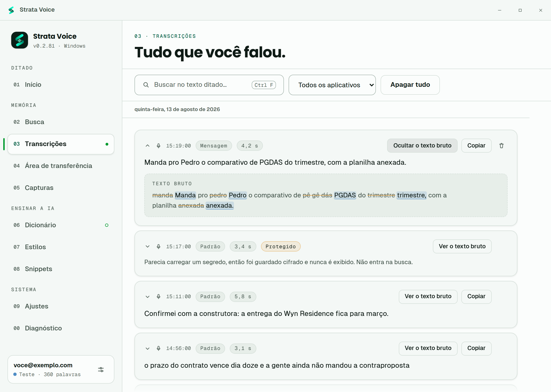Click the Strata Voice sidebar logo icon
The height and width of the screenshot is (392, 551).
tap(20, 40)
